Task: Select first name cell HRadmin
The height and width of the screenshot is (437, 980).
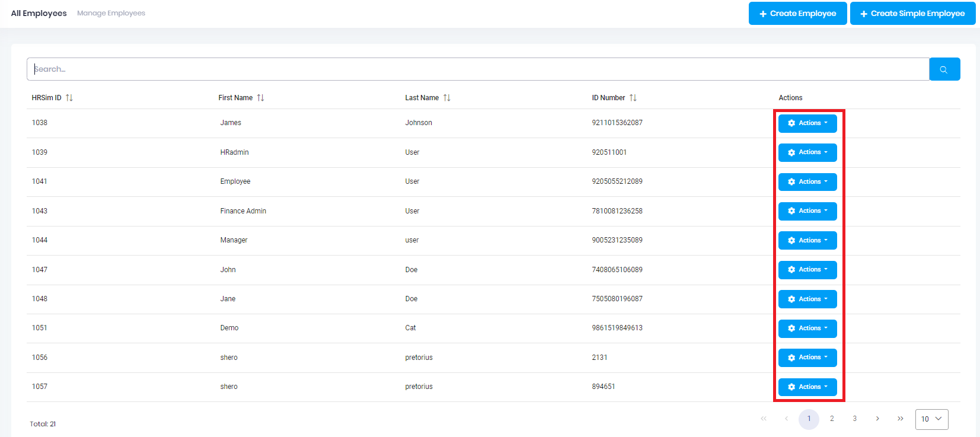Action: point(234,152)
